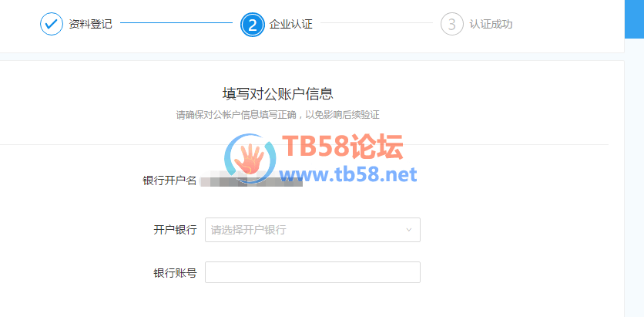Click the gray progress line after 企业认证
This screenshot has height=317, width=644.
(x=377, y=22)
